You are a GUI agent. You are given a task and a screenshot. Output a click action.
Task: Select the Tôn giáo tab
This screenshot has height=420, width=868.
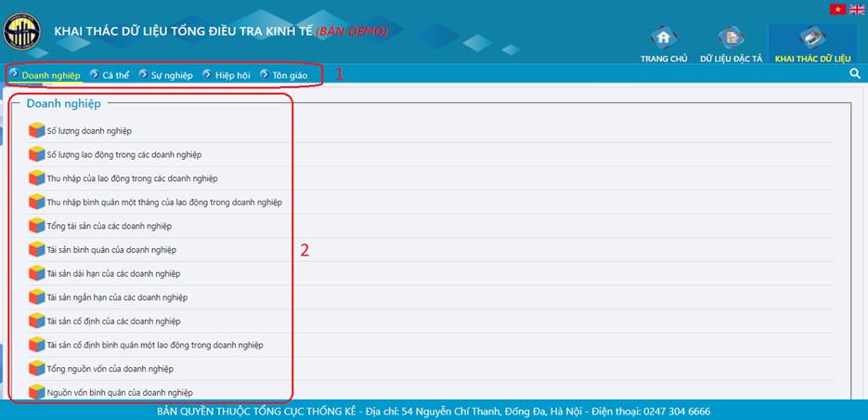[x=290, y=75]
